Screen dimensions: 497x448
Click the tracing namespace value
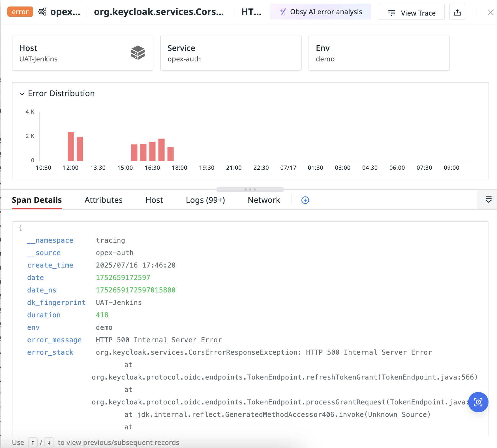coord(110,240)
